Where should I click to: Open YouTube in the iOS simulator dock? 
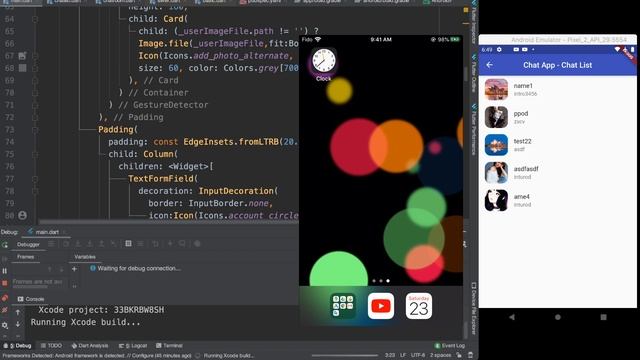381,306
